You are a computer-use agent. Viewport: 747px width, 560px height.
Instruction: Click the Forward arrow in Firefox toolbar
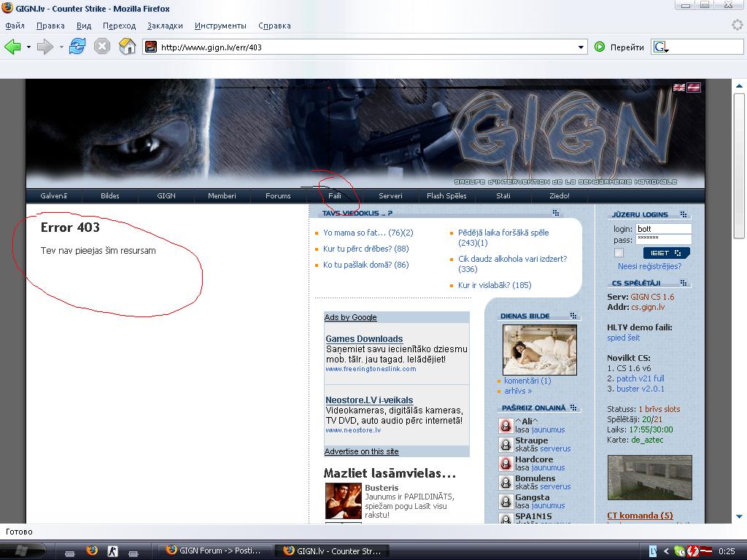(44, 47)
